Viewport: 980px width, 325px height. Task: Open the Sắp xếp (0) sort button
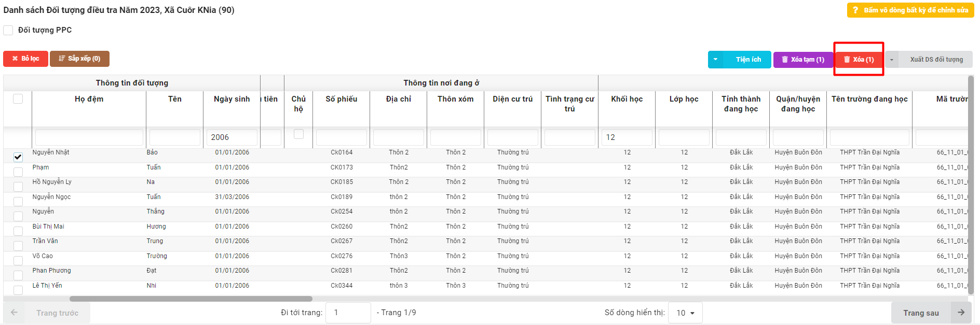click(79, 59)
